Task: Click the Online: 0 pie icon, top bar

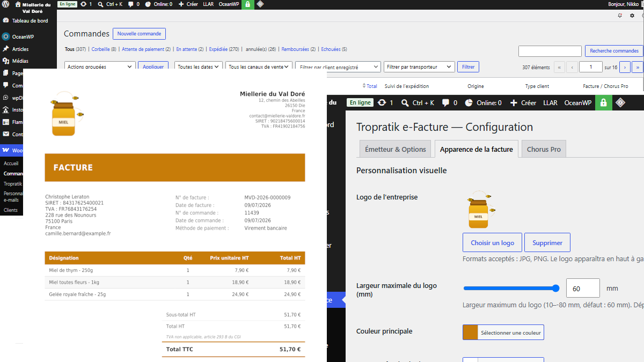Action: (x=148, y=4)
